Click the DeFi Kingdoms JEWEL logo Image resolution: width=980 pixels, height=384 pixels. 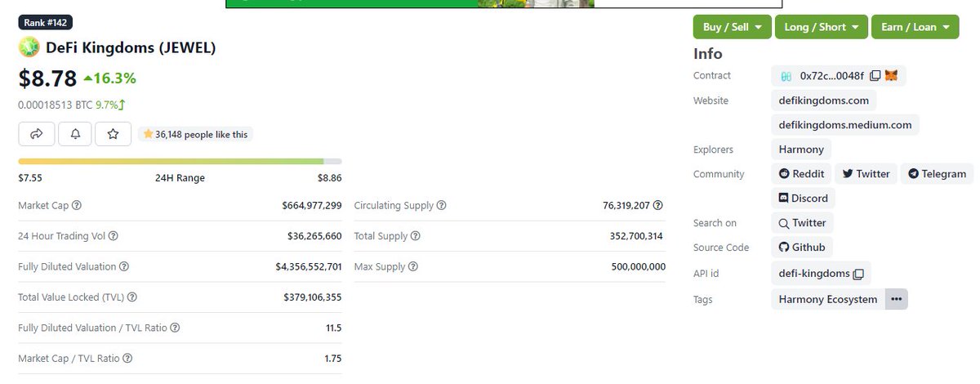click(29, 47)
